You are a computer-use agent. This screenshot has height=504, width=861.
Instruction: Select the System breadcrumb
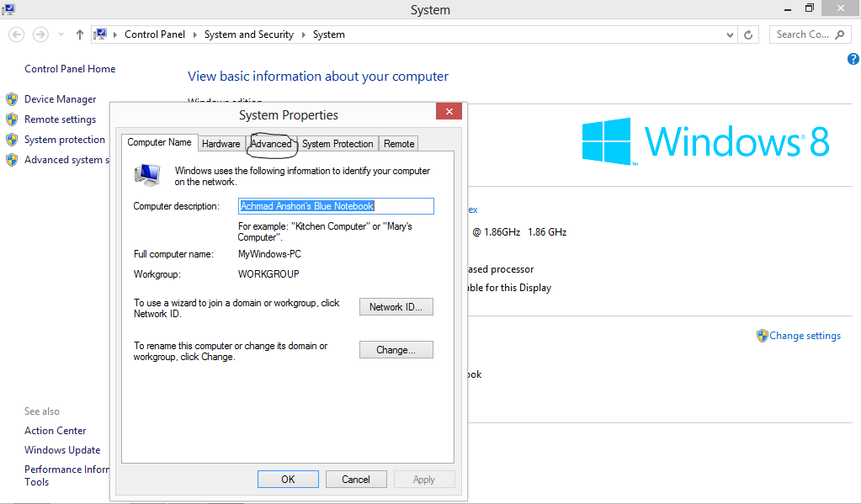tap(329, 34)
